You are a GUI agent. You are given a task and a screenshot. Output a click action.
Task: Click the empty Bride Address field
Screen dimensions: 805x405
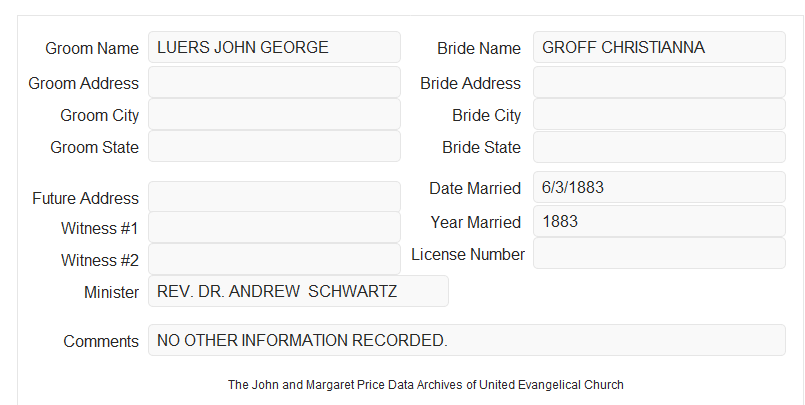[x=659, y=82]
